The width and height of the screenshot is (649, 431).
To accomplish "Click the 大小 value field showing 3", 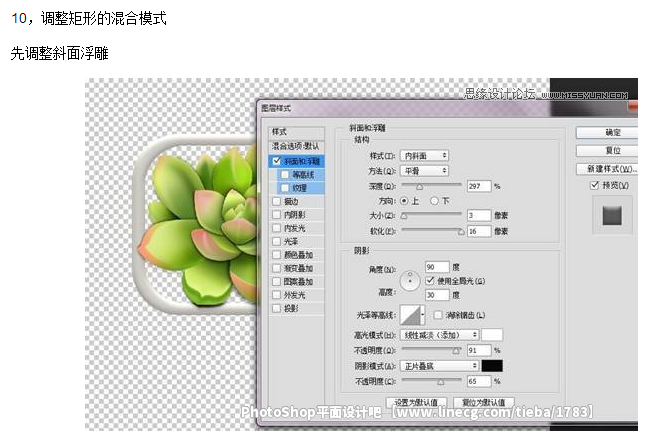I will 479,215.
